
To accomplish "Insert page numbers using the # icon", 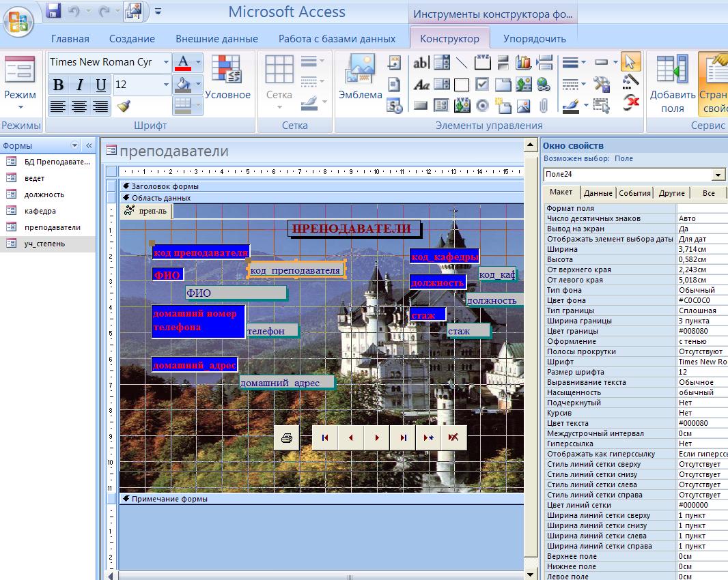I will pyautogui.click(x=394, y=85).
